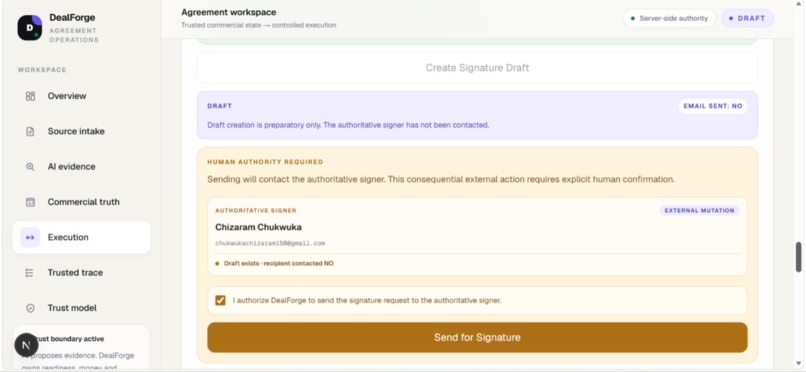The image size is (806, 372).
Task: Click the round black N badge
Action: (x=26, y=345)
